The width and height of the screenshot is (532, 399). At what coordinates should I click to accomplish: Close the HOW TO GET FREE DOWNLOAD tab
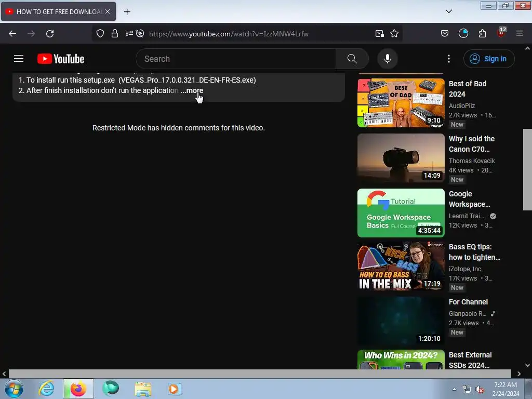click(x=108, y=11)
